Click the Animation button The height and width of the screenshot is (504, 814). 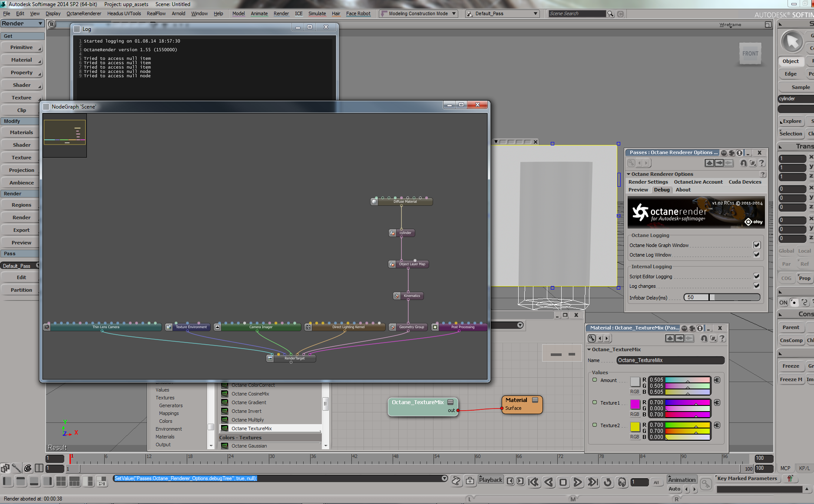point(682,480)
